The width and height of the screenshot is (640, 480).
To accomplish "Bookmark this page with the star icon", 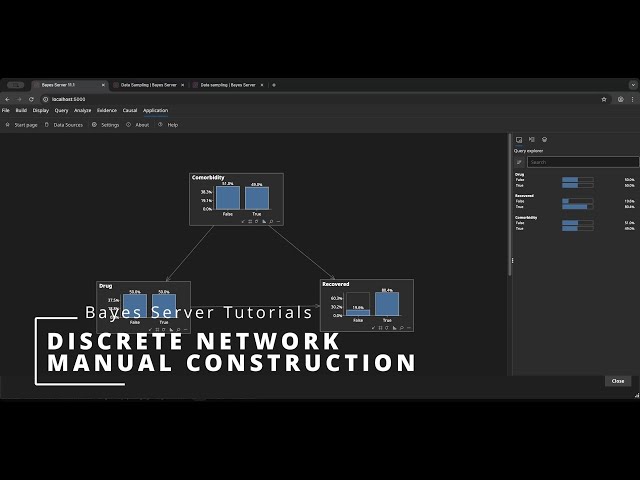I will pos(604,99).
